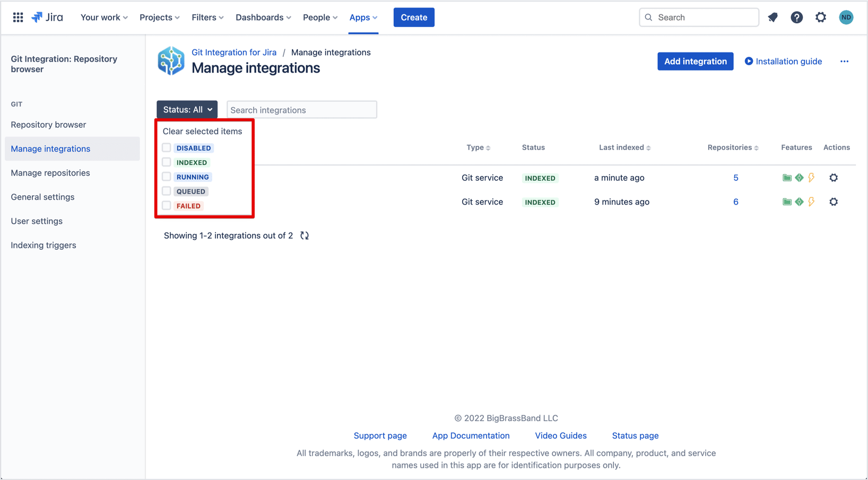Open actions gear for the 5-repository integration
The image size is (868, 480).
[834, 178]
